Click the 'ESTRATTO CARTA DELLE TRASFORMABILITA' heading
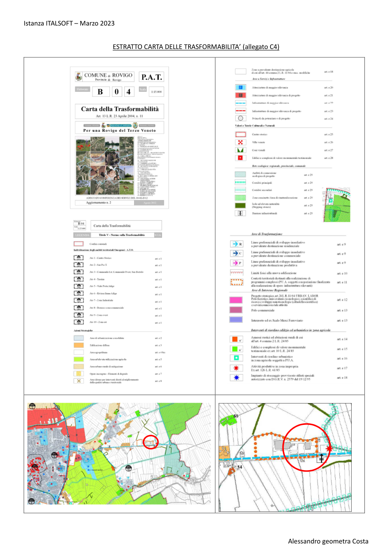The image size is (392, 555). [196, 47]
